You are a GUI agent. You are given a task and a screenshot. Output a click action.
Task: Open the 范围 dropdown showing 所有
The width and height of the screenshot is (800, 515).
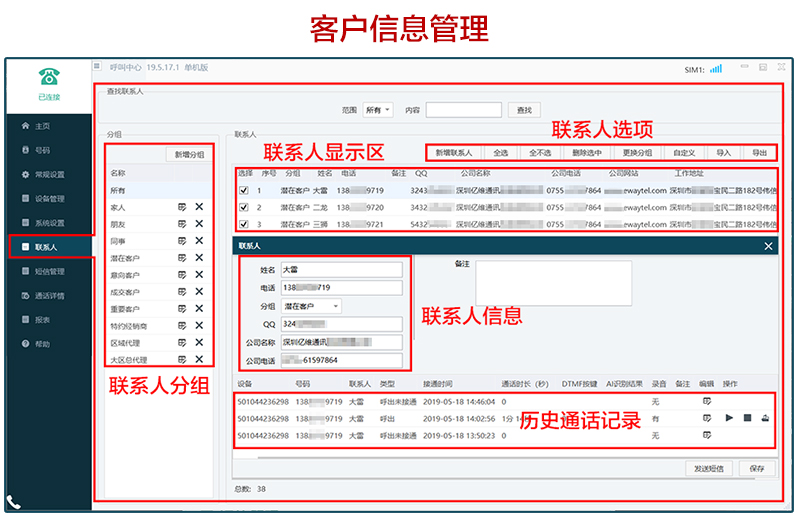pos(378,110)
